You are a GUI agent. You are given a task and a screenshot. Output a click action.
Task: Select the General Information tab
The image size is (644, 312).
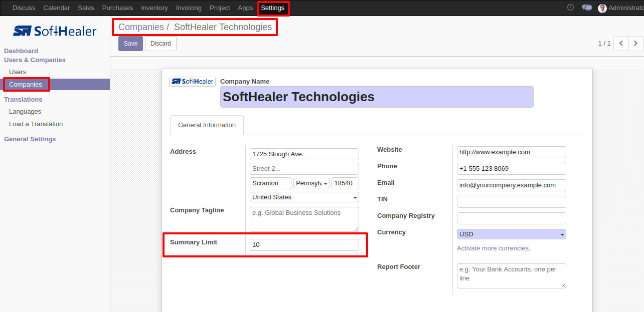207,125
